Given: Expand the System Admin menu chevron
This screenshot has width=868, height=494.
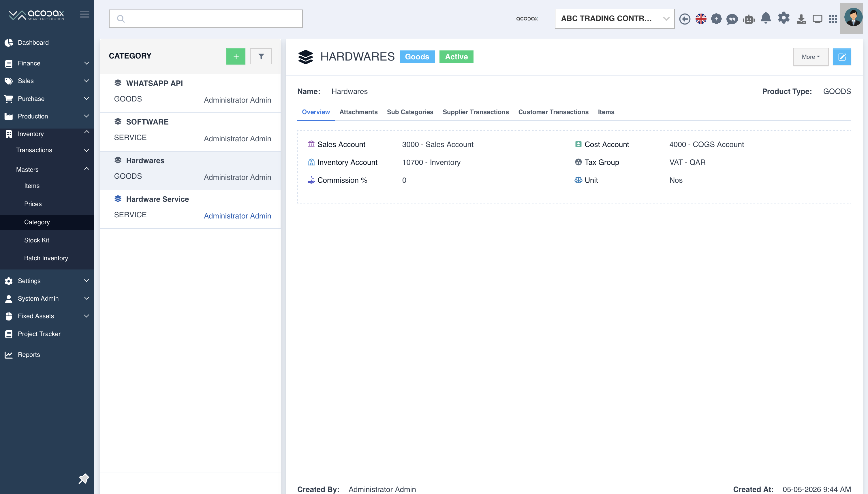Looking at the screenshot, I should click(x=87, y=298).
